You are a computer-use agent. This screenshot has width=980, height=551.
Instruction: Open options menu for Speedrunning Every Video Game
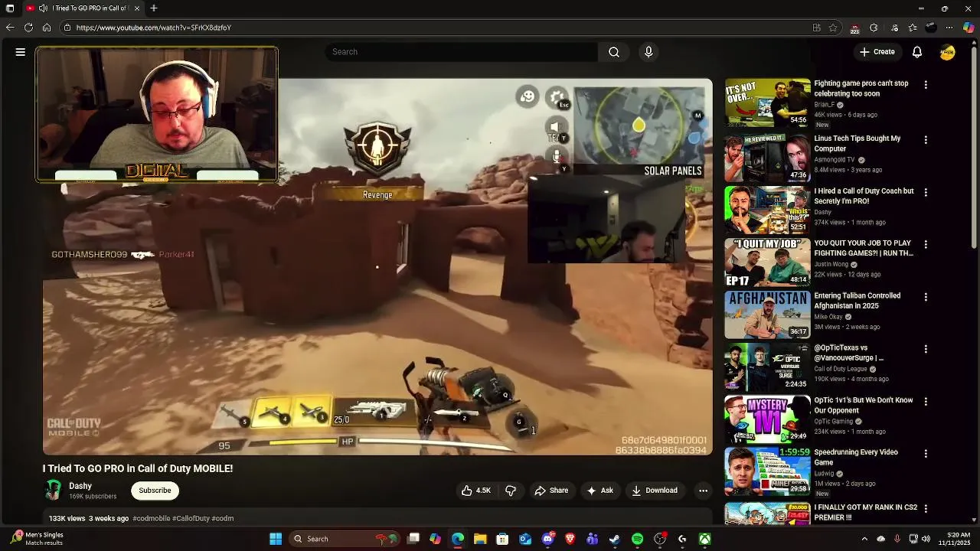pos(926,453)
